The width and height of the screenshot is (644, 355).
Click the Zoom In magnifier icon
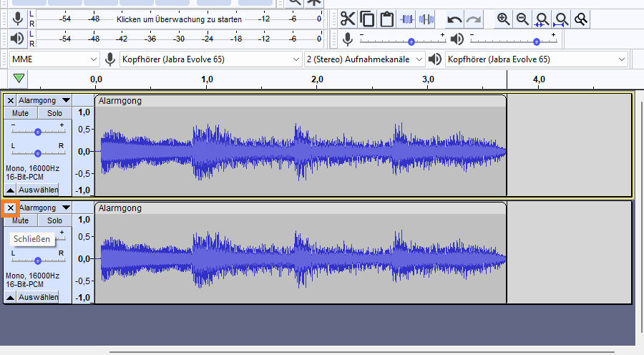click(503, 19)
